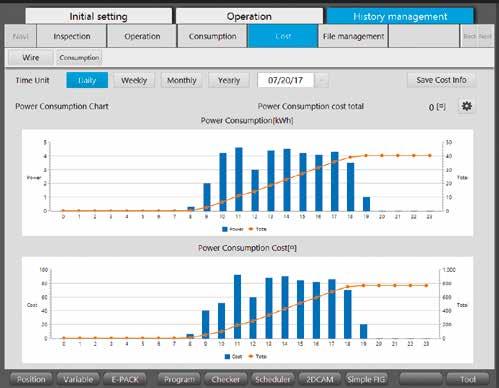Open the date picker dropdown arrow
The height and width of the screenshot is (388, 499).
point(322,80)
